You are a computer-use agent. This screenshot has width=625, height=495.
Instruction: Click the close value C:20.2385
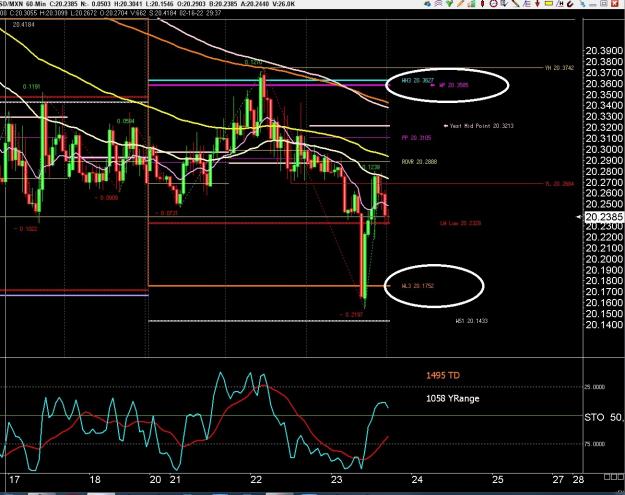click(x=64, y=4)
